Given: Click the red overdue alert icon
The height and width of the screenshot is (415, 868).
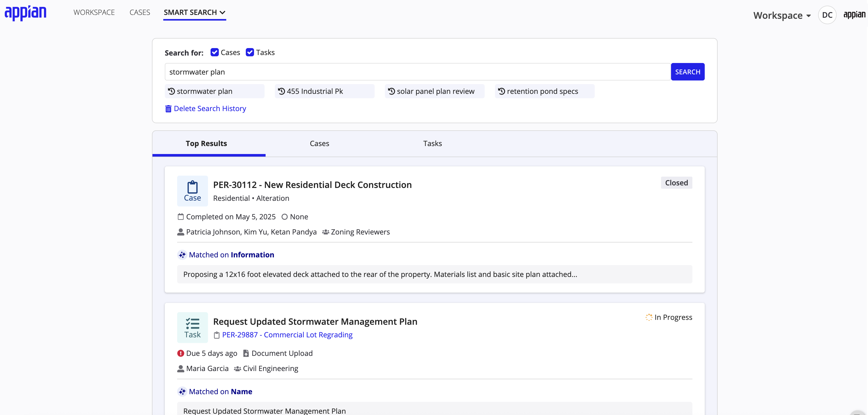Looking at the screenshot, I should pos(180,353).
